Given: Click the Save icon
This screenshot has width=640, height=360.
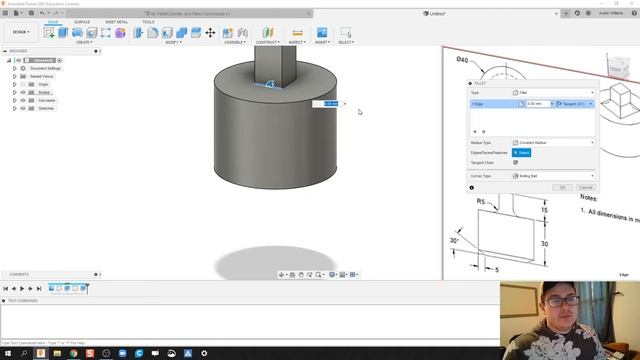Looking at the screenshot, I should click(31, 13).
